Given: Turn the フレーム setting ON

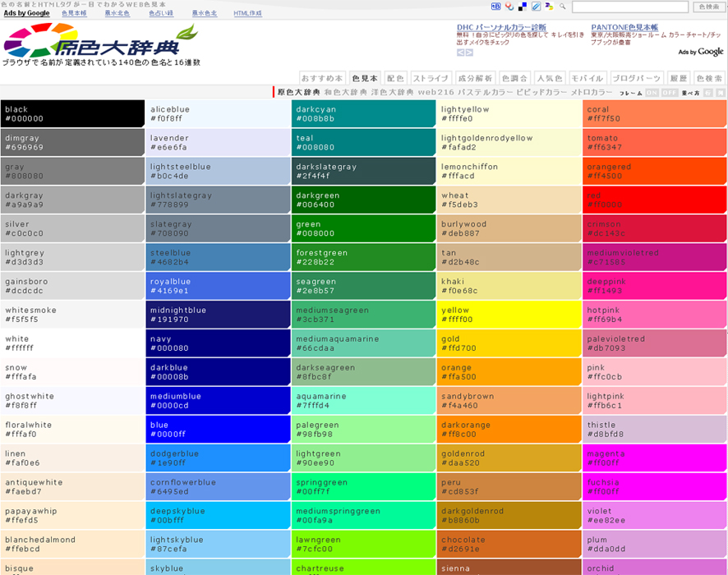Looking at the screenshot, I should pyautogui.click(x=652, y=93).
